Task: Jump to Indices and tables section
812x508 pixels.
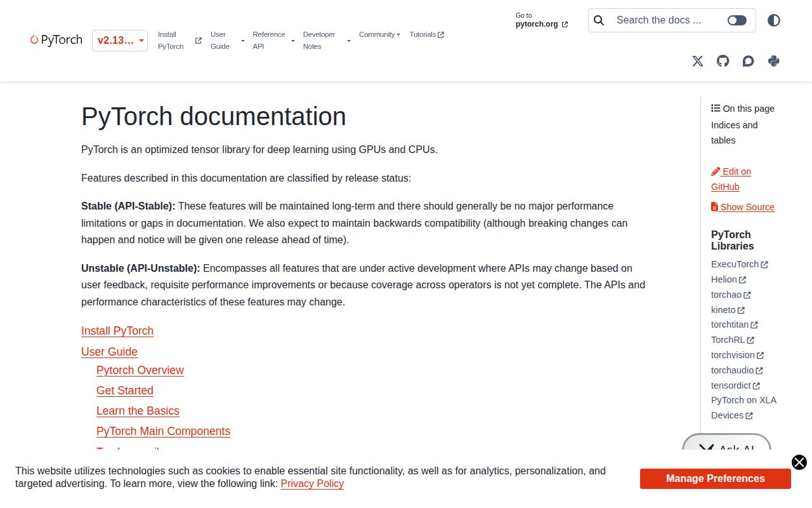Action: pos(735,133)
